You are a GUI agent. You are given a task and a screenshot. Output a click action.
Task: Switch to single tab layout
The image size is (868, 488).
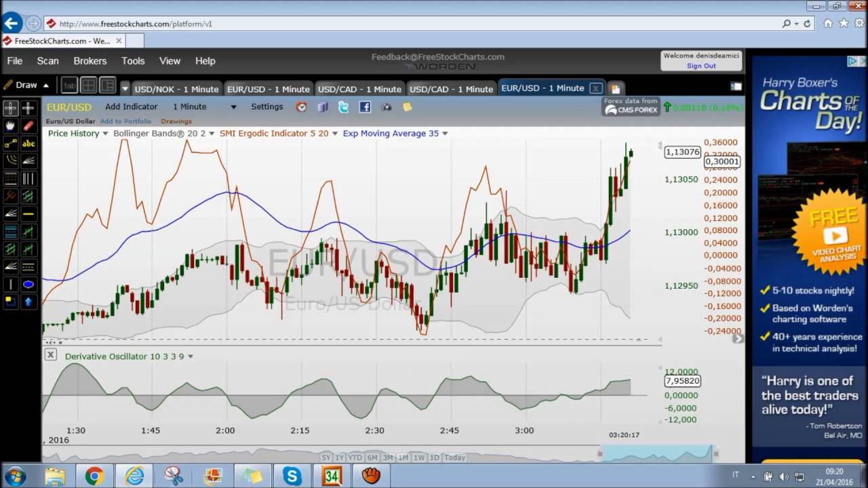69,85
